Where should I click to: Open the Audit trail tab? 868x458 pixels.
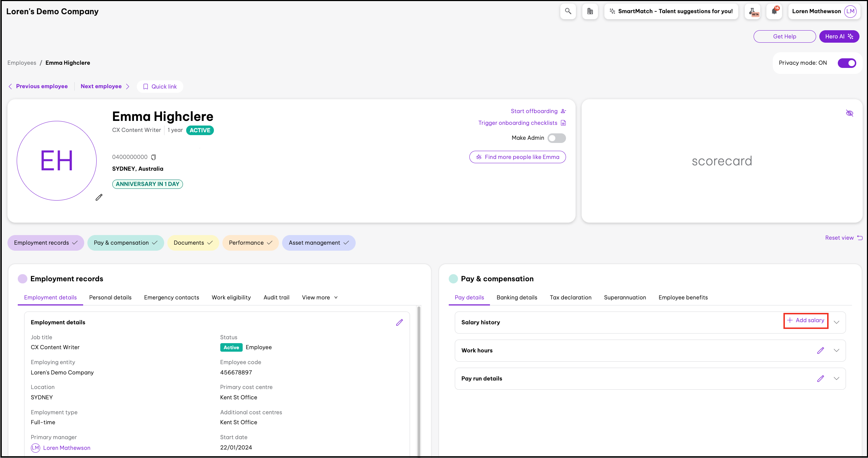[276, 298]
